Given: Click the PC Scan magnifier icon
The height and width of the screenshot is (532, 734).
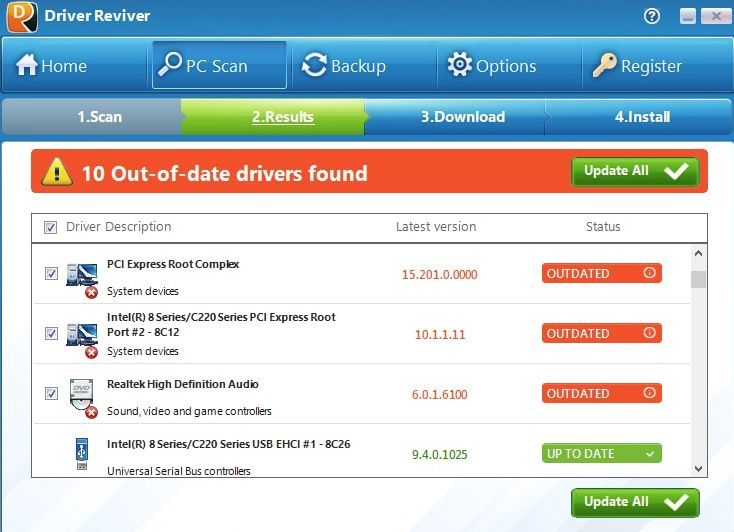Looking at the screenshot, I should (x=169, y=63).
